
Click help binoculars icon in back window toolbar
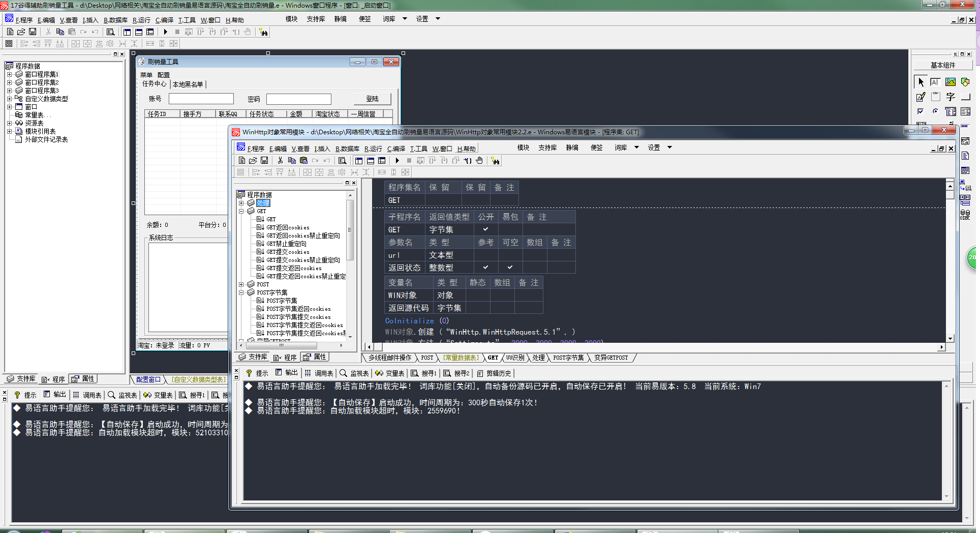(263, 32)
